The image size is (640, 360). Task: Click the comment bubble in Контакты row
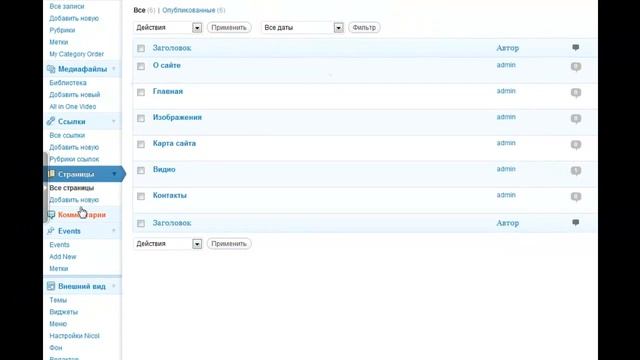pyautogui.click(x=576, y=197)
